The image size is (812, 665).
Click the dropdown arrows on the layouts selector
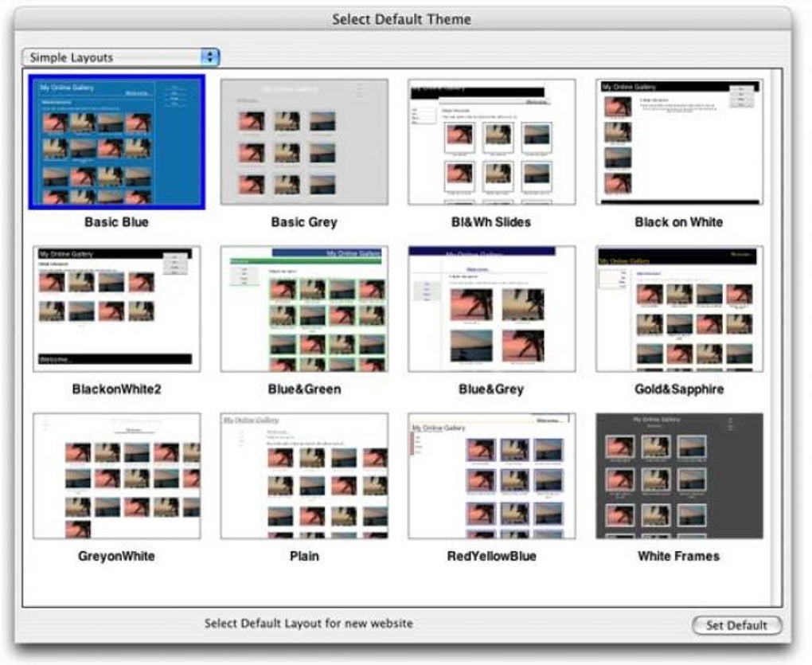click(210, 57)
